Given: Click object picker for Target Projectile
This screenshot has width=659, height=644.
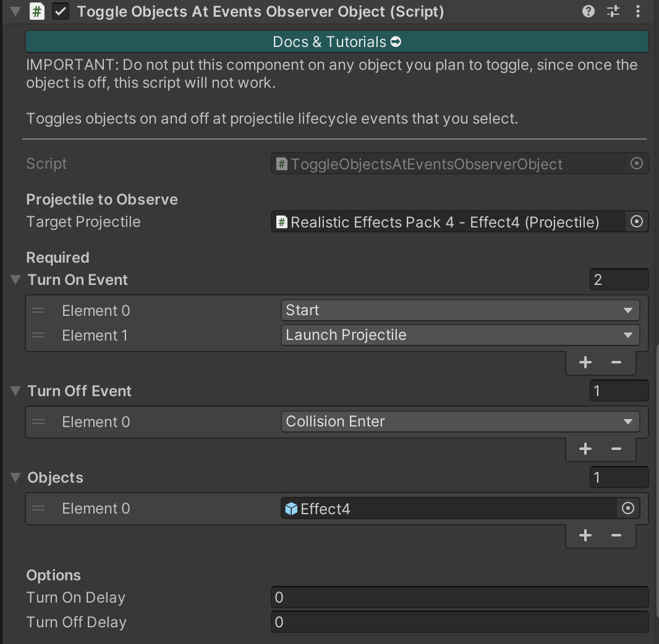Looking at the screenshot, I should point(636,222).
